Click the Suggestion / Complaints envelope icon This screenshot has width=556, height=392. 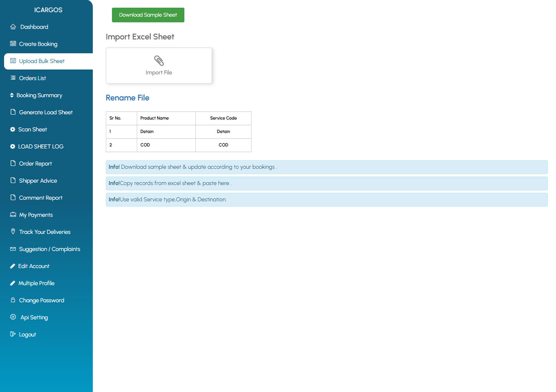tap(13, 249)
